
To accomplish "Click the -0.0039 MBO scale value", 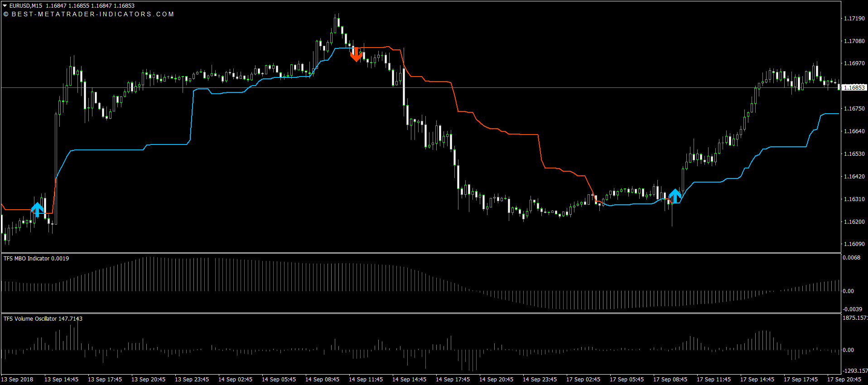I will (852, 309).
